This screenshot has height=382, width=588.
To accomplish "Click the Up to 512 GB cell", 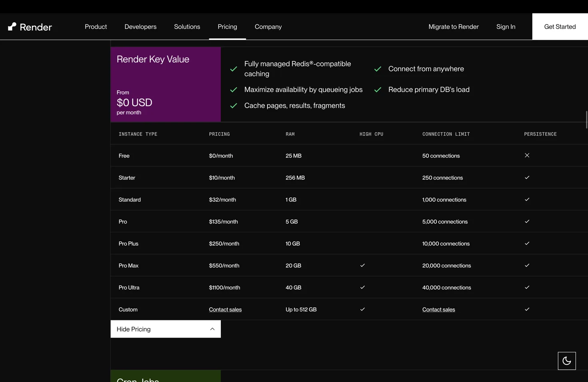I will 301,310.
